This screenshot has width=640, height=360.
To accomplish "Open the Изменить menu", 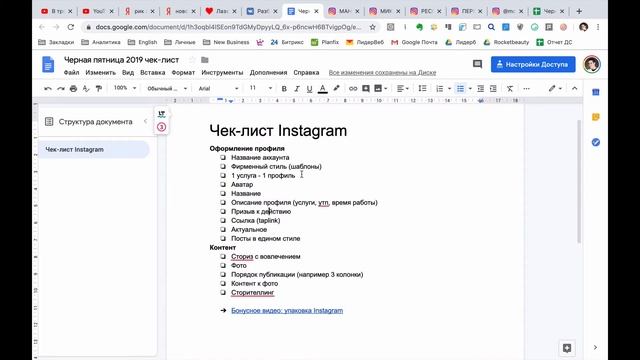I will pyautogui.click(x=101, y=73).
